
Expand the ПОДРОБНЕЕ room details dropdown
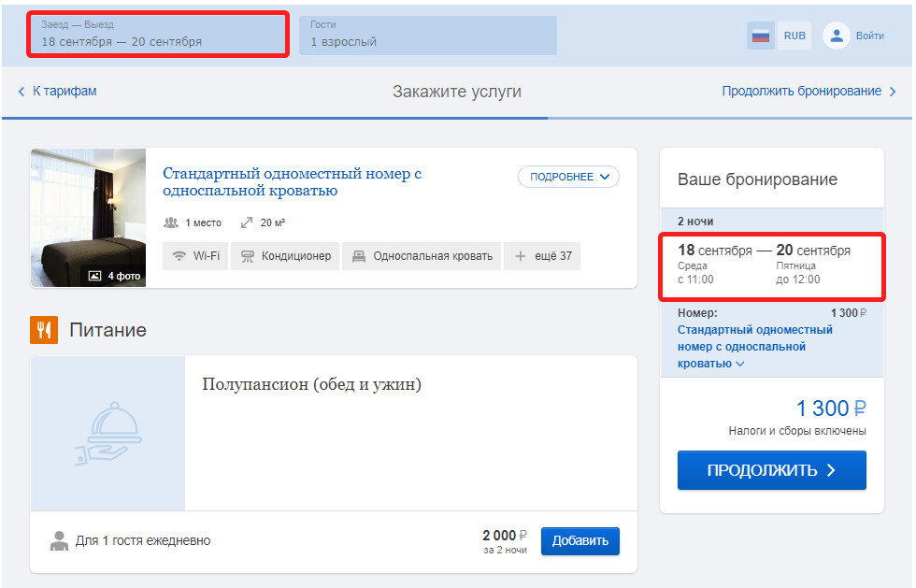click(x=568, y=177)
